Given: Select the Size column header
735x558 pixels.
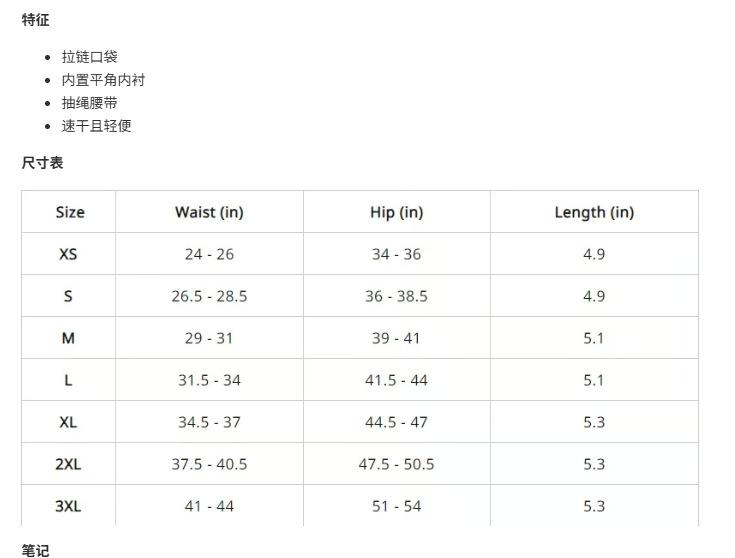Looking at the screenshot, I should (70, 212).
